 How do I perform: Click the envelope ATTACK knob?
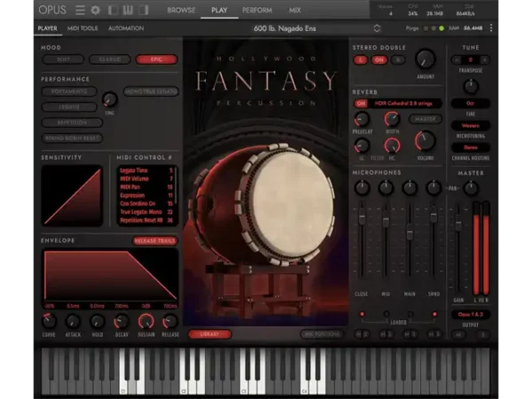pos(73,321)
